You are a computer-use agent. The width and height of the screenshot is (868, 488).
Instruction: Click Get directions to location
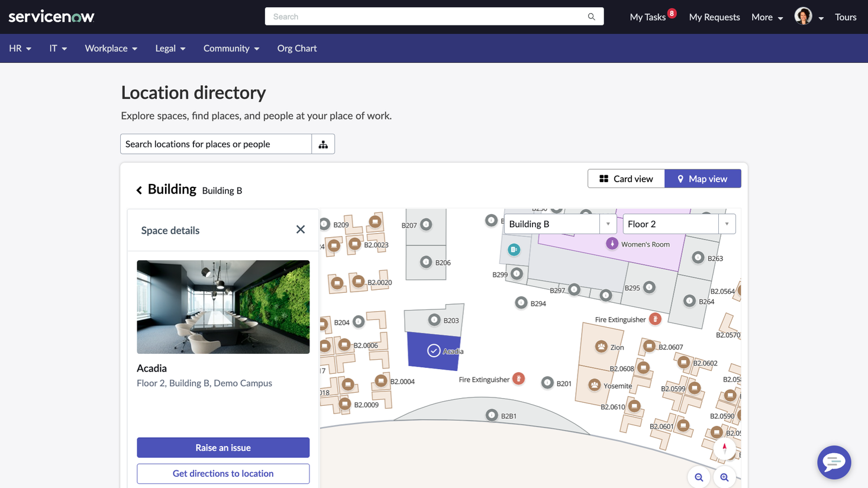(x=223, y=473)
